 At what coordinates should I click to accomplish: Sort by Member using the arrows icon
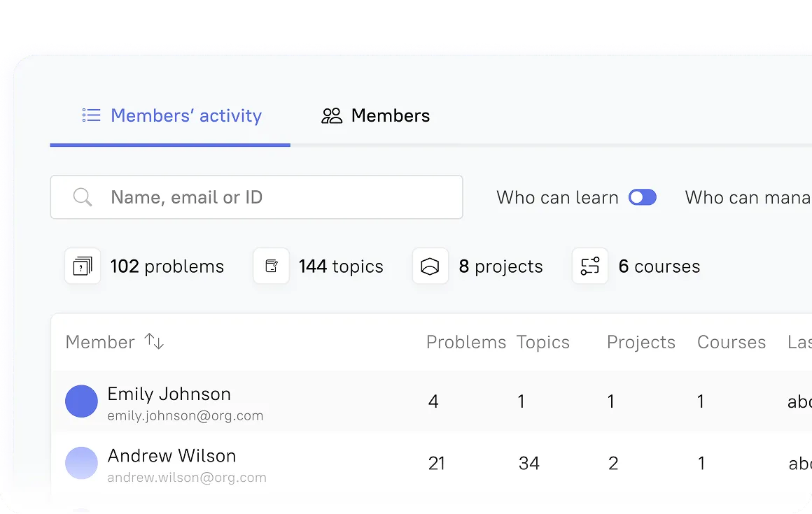tap(154, 341)
